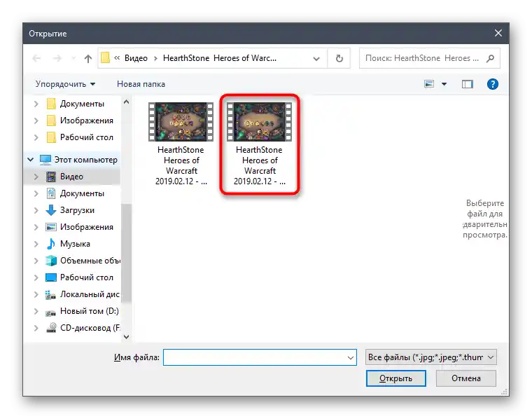
Task: Click the Видео breadcrumb in address bar
Action: tap(136, 58)
